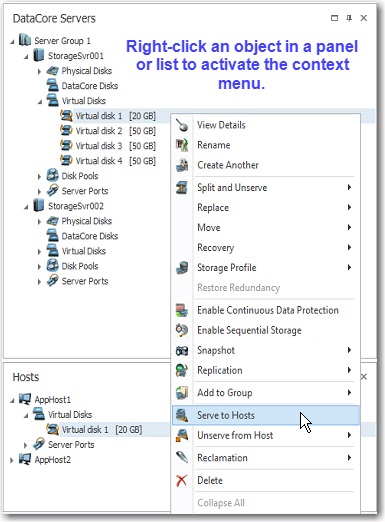Click the StorageSvr002 server icon

pyautogui.click(x=39, y=206)
